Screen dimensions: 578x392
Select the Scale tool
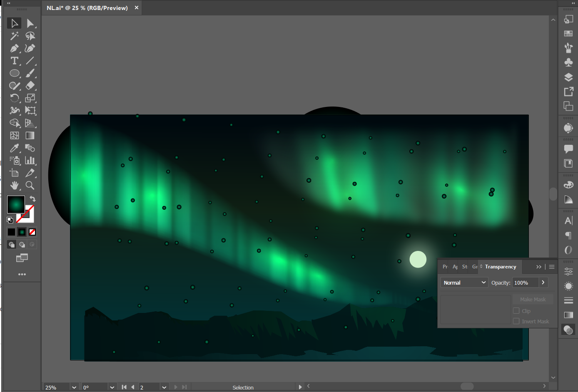click(30, 98)
